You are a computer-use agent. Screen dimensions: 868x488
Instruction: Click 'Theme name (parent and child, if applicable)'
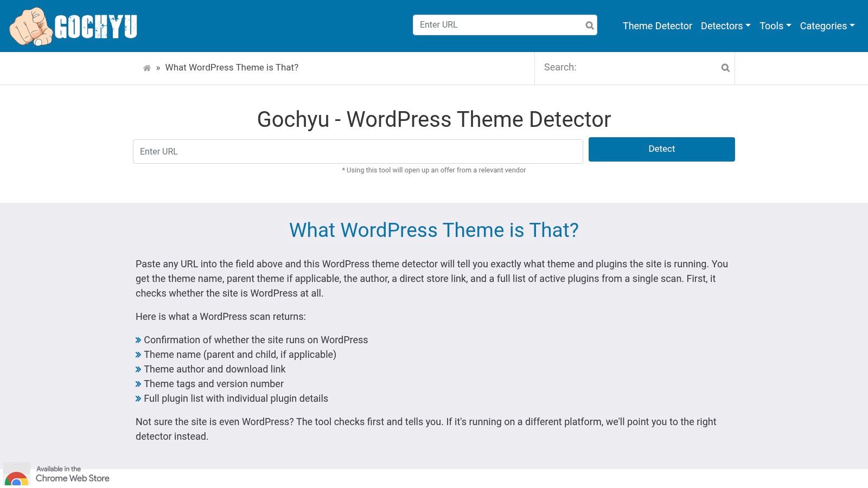coord(240,355)
